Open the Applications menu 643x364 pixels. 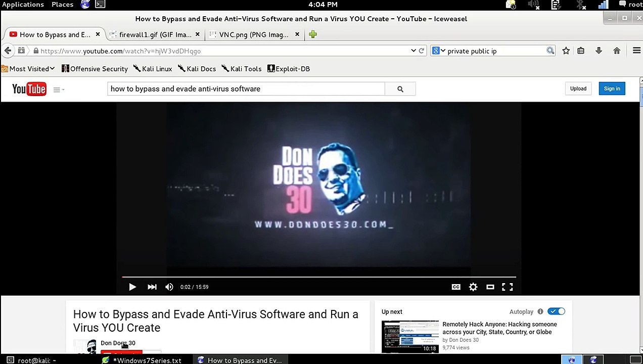click(x=23, y=5)
